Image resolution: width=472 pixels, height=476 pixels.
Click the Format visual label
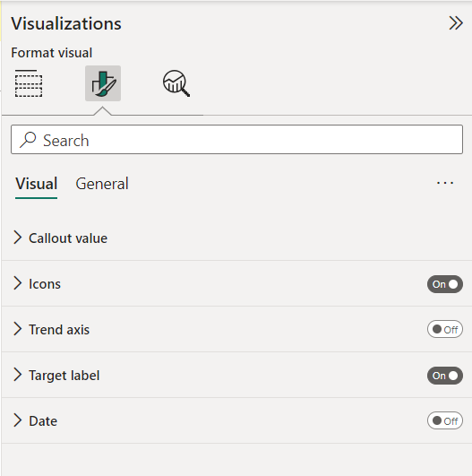[52, 53]
